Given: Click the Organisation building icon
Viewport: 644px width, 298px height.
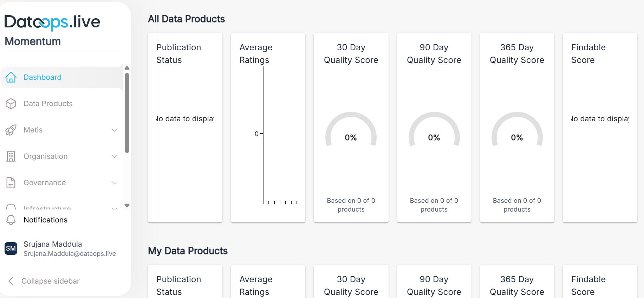Looking at the screenshot, I should tap(11, 156).
